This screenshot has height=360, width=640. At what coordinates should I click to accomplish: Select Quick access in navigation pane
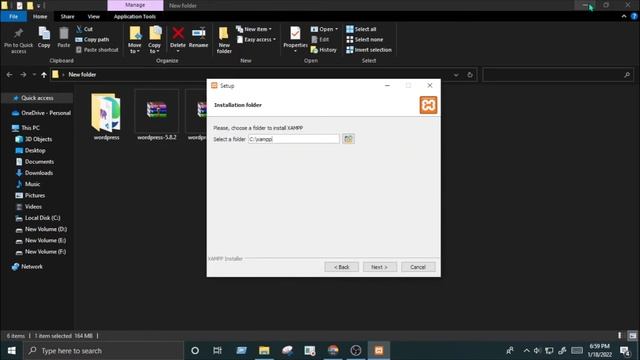37,98
